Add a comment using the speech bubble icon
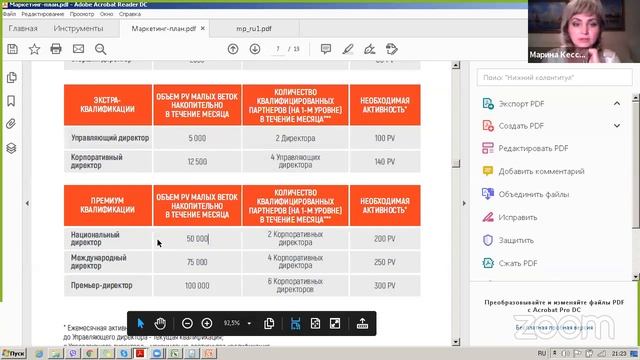 [326, 49]
